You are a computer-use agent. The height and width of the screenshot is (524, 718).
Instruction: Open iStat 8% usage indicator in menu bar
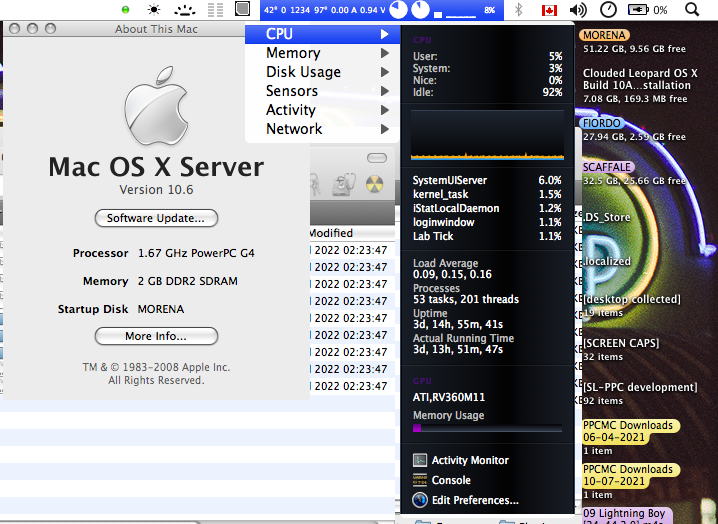[x=490, y=10]
